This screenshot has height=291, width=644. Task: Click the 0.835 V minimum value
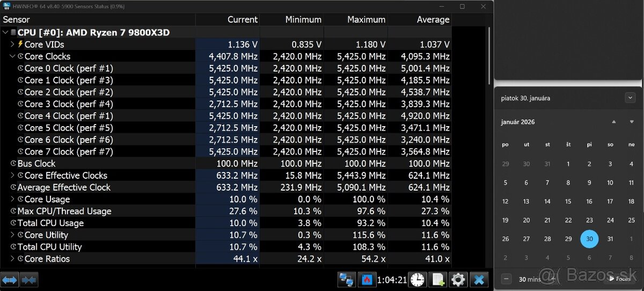click(x=306, y=45)
